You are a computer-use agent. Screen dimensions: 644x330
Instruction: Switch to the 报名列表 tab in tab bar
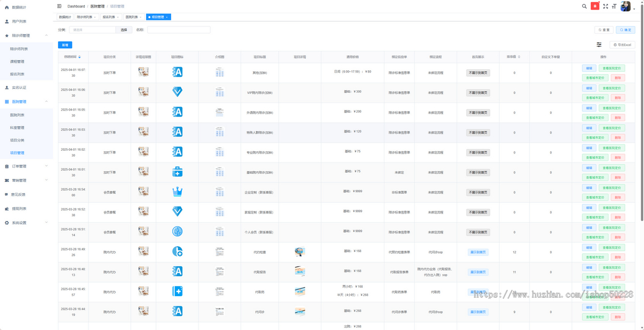coord(111,17)
